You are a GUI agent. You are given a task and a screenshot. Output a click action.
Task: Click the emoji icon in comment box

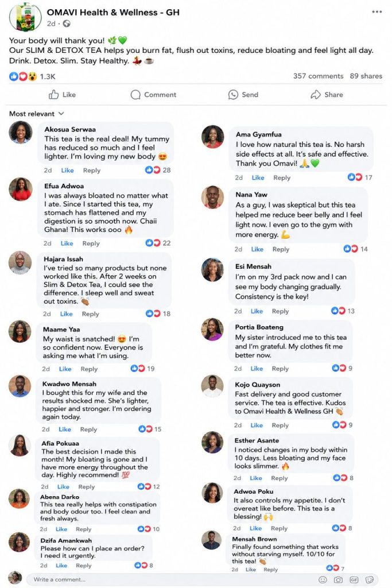pos(323,580)
